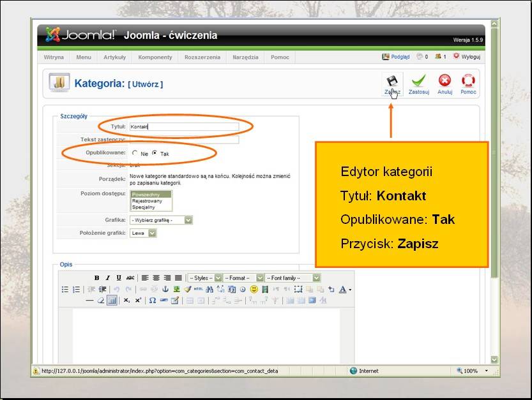Screen dimensions: 532x400
Task: Open the Grafika Wybierz grafikę dropdown
Action: point(161,220)
